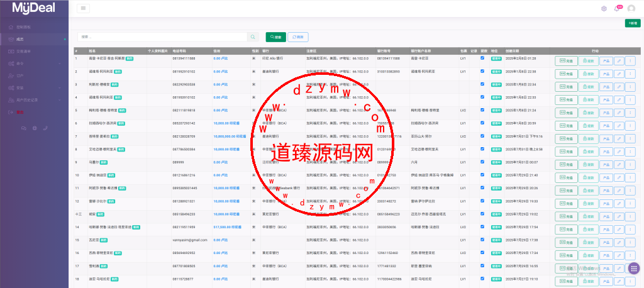The height and width of the screenshot is (288, 644).
Task: Toggle 提款 checkbox for row 087786500384
Action: click(482, 149)
